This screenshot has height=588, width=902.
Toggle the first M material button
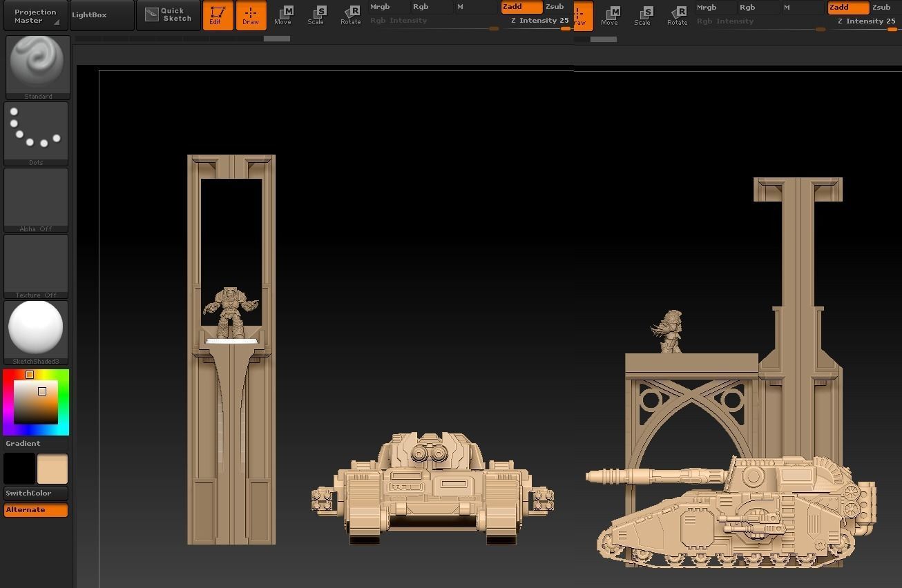[476, 7]
